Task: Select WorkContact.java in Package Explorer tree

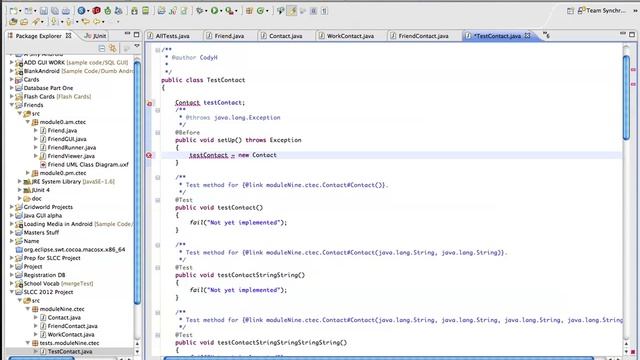Action: point(71,334)
